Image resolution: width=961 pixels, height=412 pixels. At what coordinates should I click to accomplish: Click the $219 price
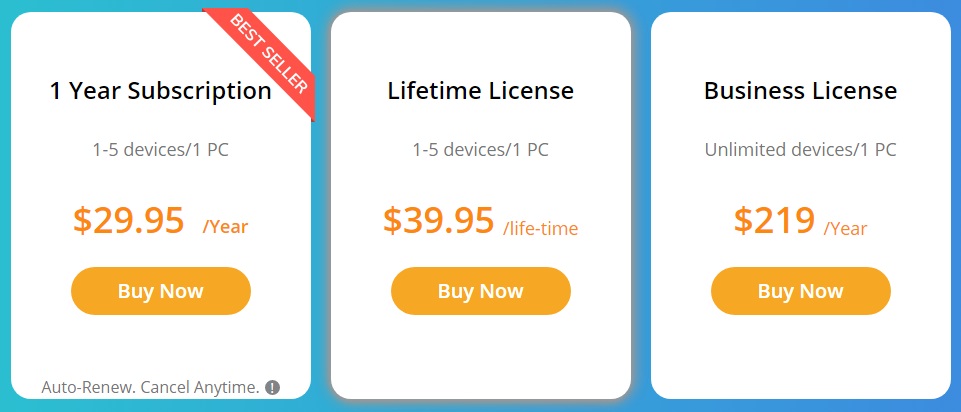tap(773, 220)
